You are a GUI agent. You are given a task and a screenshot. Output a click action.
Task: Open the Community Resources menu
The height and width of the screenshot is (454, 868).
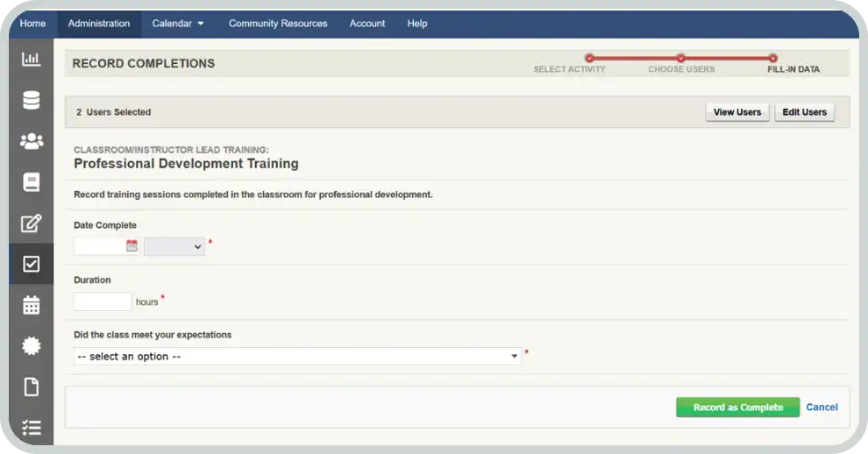coord(278,24)
